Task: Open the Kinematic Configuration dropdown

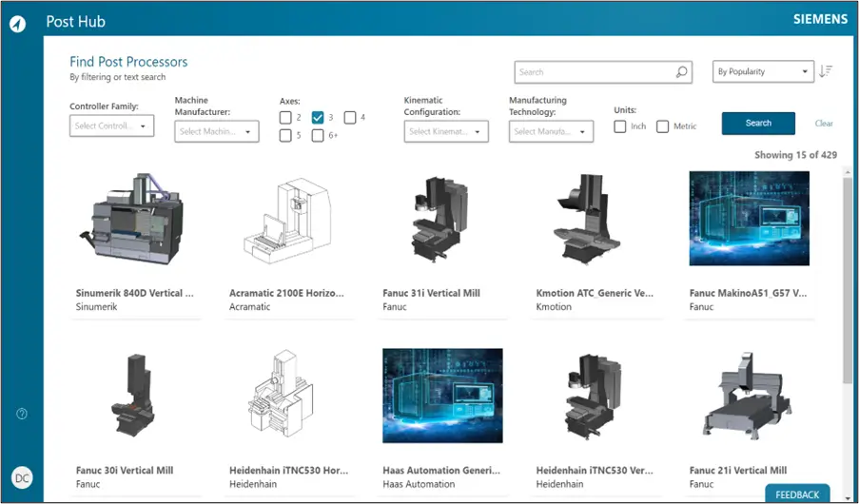Action: 446,131
